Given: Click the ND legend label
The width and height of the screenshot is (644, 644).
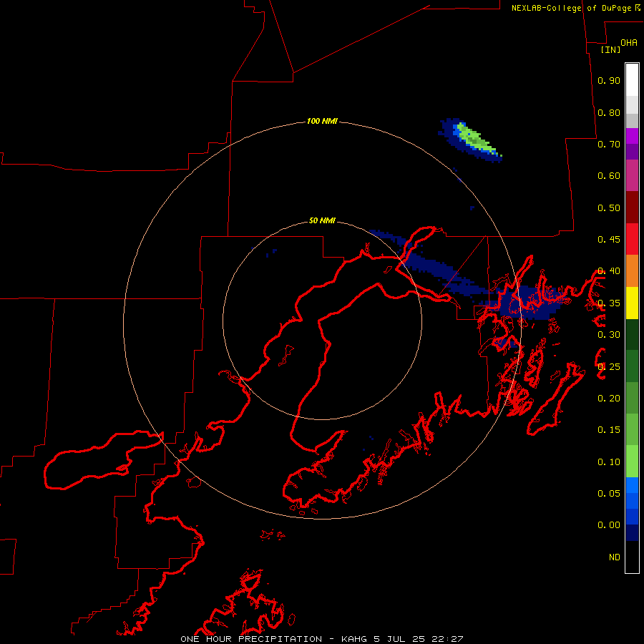Looking at the screenshot, I should [x=615, y=557].
